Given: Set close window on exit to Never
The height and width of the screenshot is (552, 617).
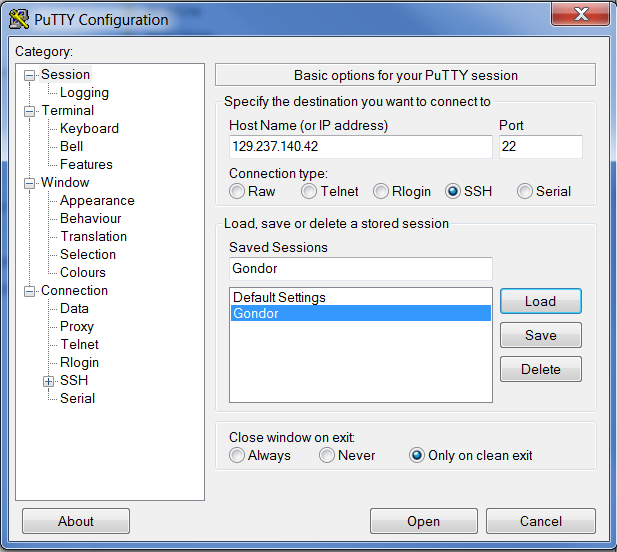Looking at the screenshot, I should pos(327,455).
